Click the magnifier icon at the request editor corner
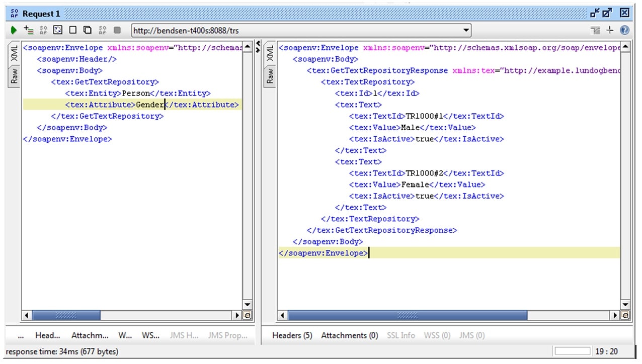 pos(247,316)
